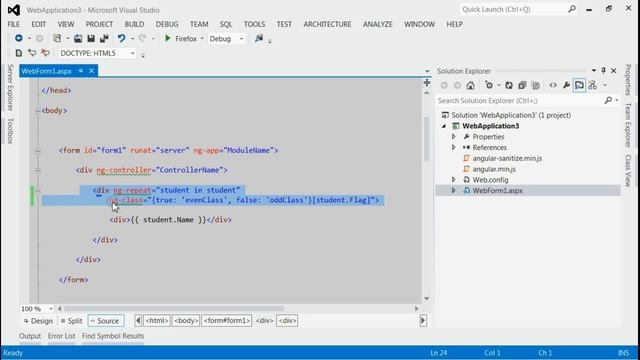Click the Solution Explorer search magnifier icon

[x=608, y=100]
